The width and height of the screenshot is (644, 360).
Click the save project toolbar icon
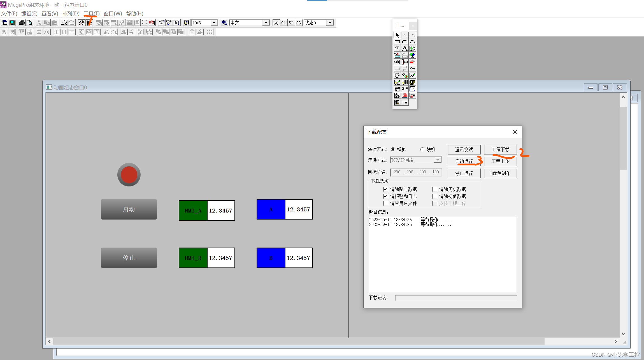[x=12, y=23]
